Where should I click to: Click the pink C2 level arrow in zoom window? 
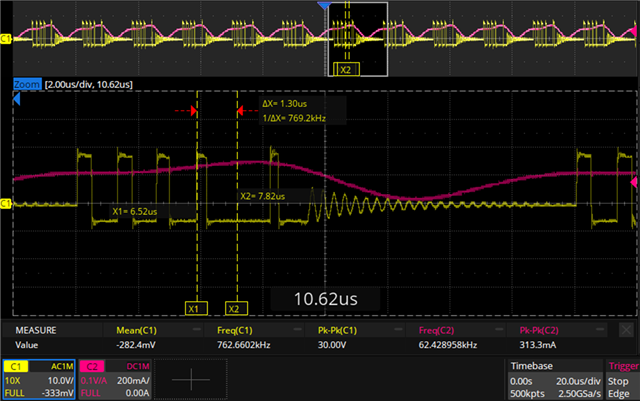click(x=634, y=182)
